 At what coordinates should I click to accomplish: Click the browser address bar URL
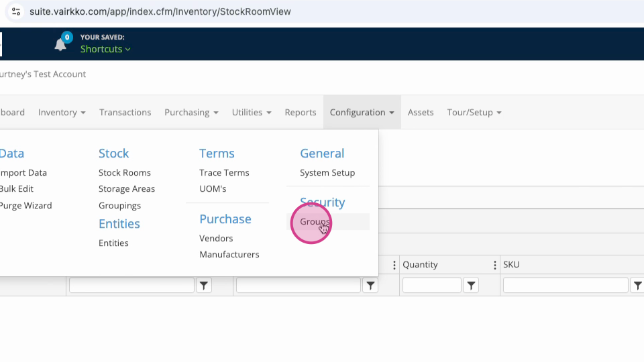coord(160,11)
